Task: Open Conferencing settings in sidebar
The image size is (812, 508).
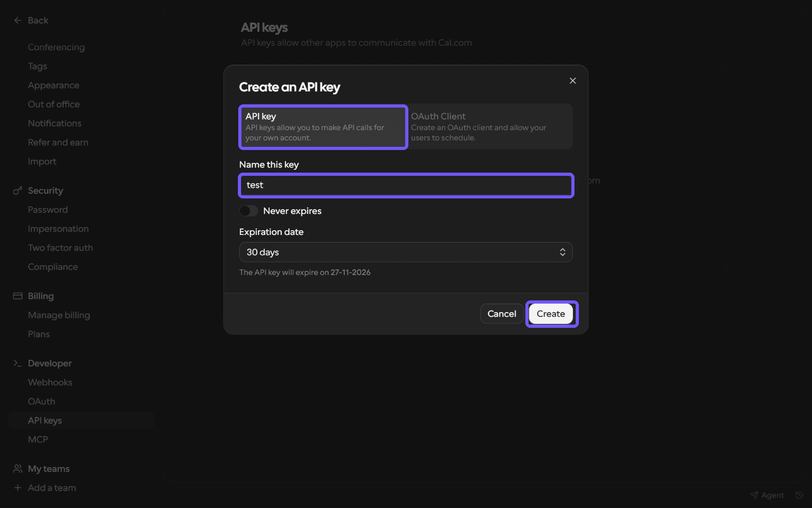Action: tap(56, 47)
